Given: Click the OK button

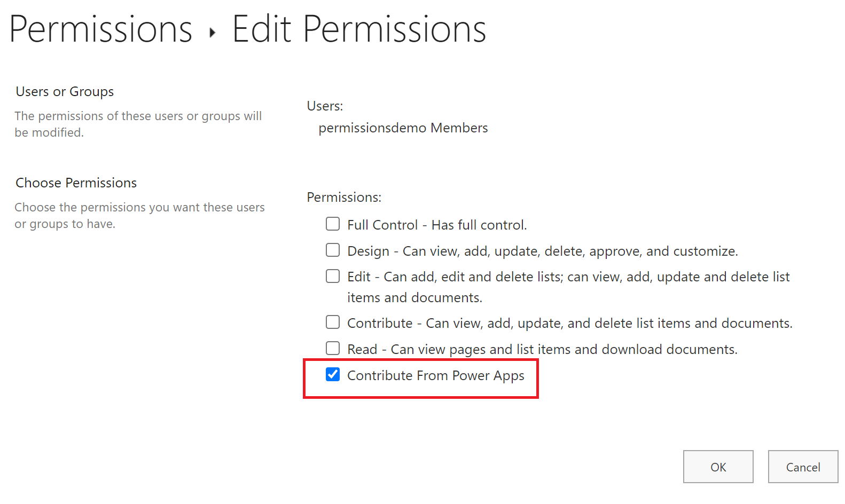Looking at the screenshot, I should coord(718,467).
